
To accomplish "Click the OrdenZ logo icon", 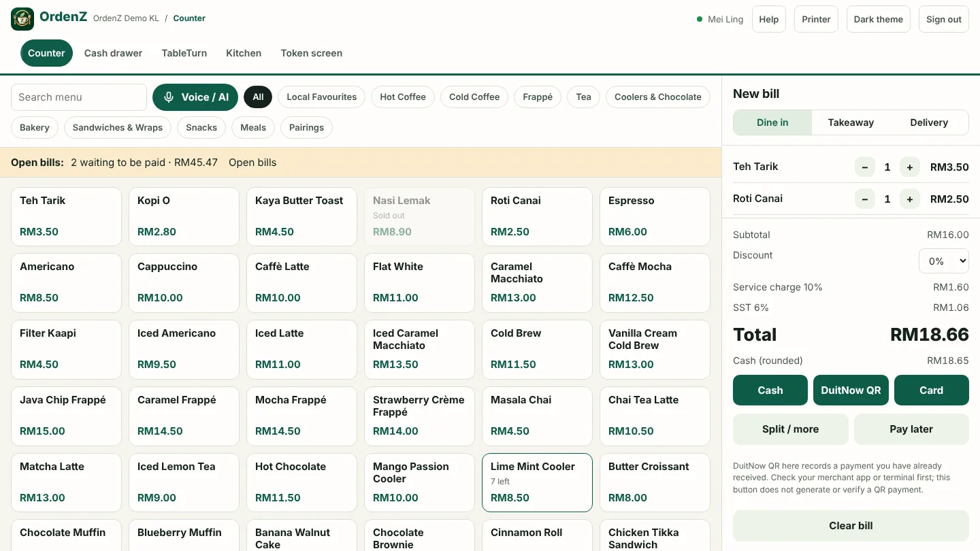I will [22, 19].
